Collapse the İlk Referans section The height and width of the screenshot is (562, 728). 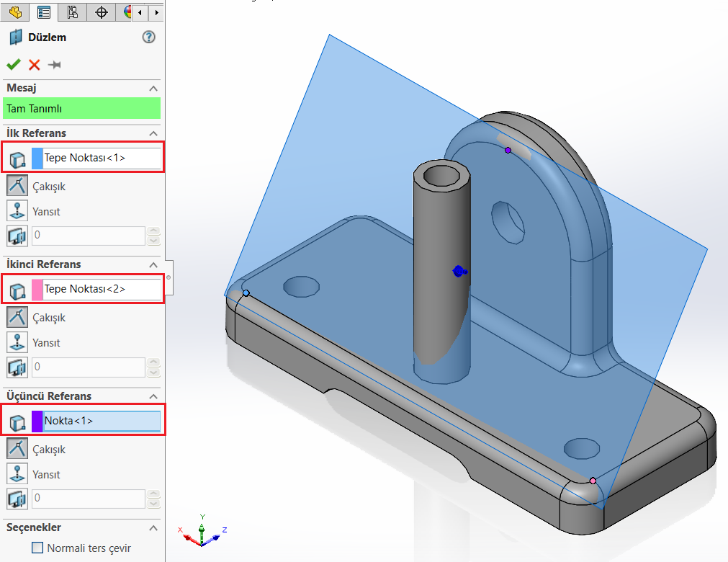153,133
